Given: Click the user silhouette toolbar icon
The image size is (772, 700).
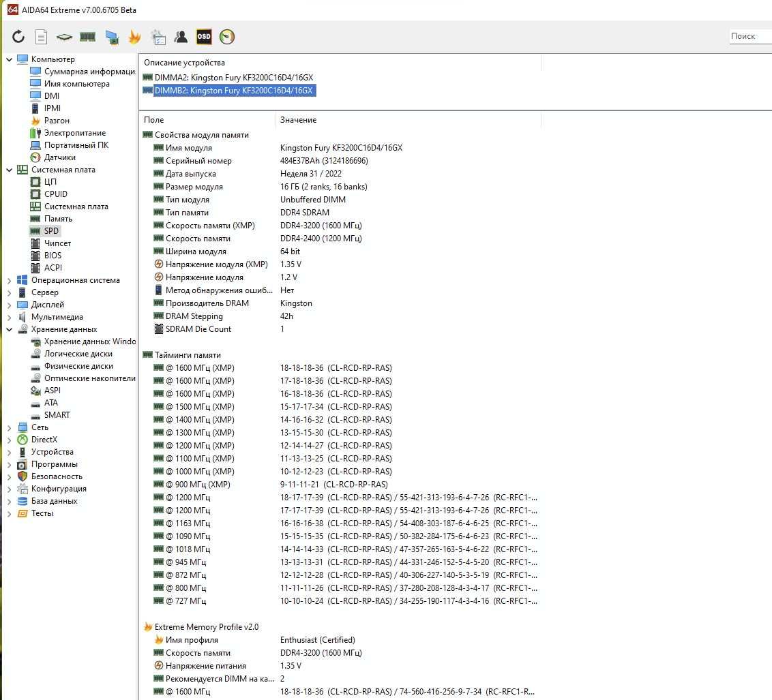Looking at the screenshot, I should (181, 36).
